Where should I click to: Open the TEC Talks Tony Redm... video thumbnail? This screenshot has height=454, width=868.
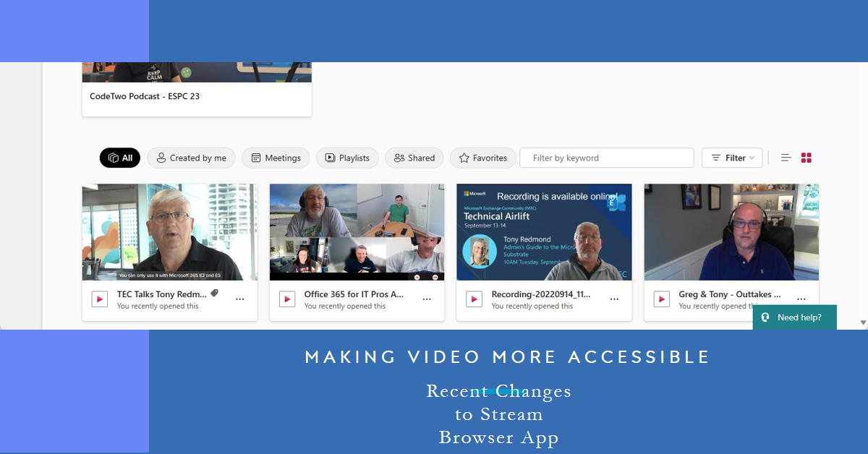(x=170, y=232)
